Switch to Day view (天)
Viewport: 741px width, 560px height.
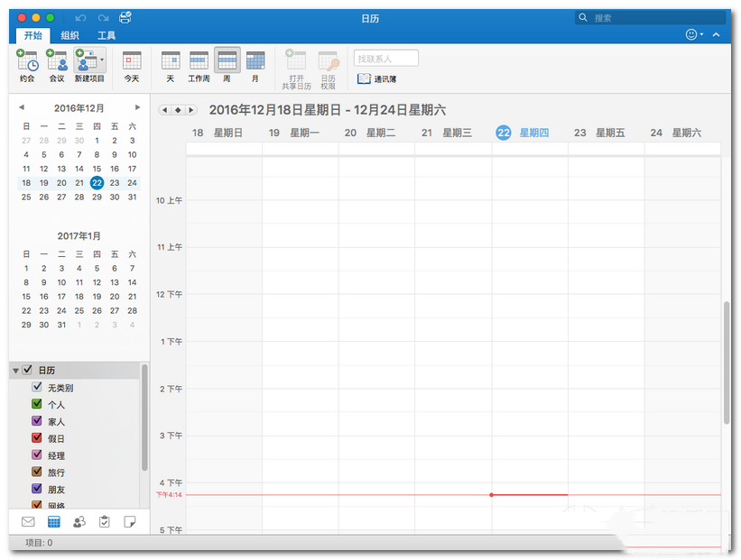point(171,66)
